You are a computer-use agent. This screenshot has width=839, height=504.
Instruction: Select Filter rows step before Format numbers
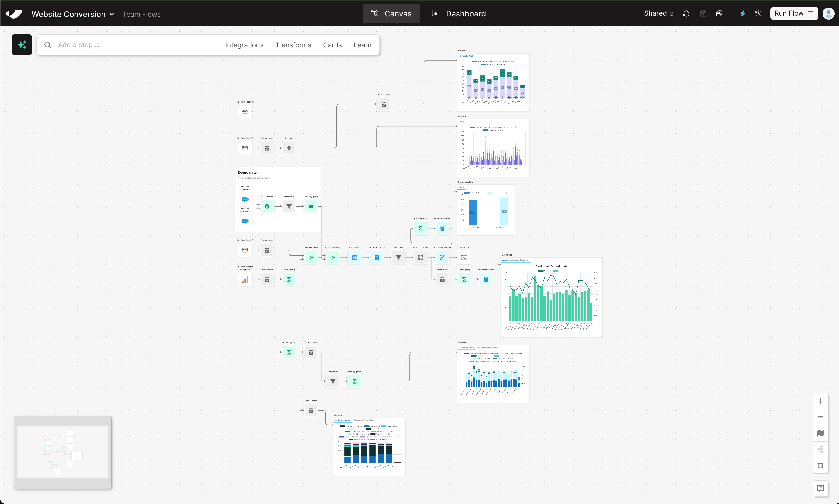398,257
